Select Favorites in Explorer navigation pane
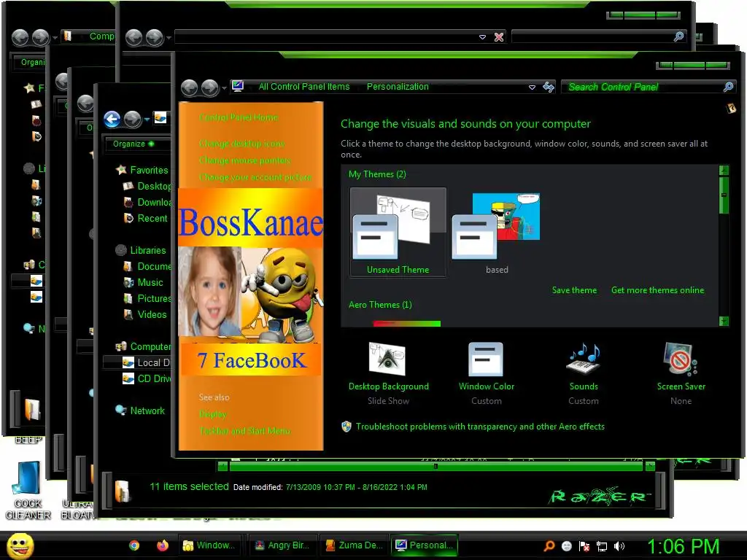 tap(149, 170)
